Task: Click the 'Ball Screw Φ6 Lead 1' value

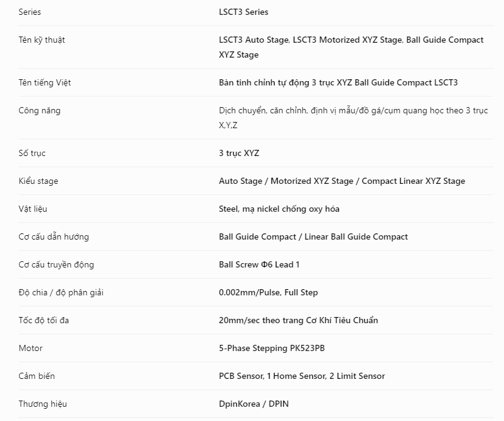Action: click(259, 264)
